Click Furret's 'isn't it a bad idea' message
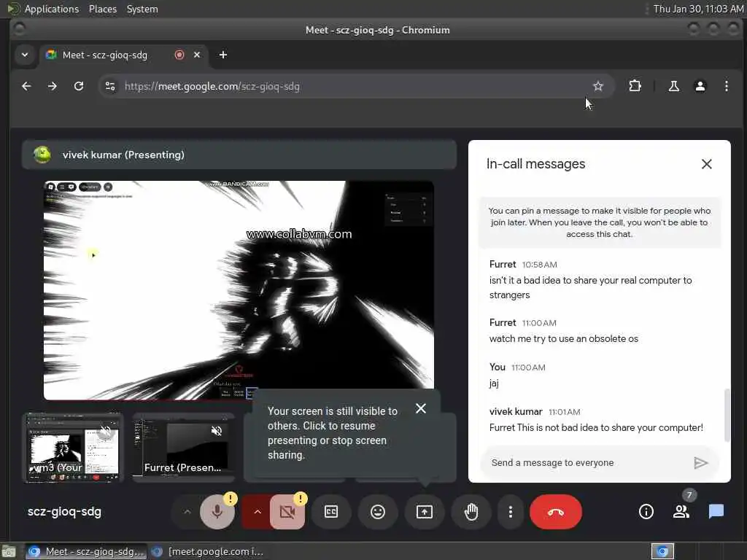The image size is (747, 560). [x=591, y=287]
